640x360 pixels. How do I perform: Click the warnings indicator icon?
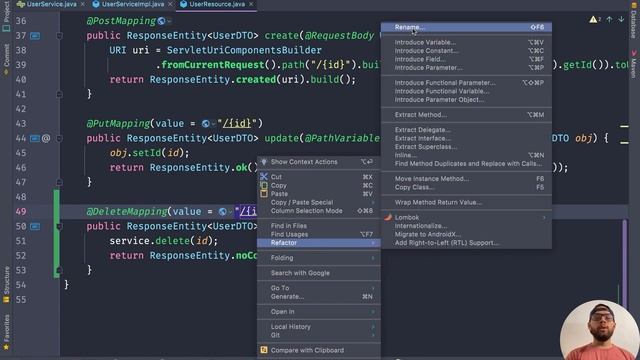point(595,19)
